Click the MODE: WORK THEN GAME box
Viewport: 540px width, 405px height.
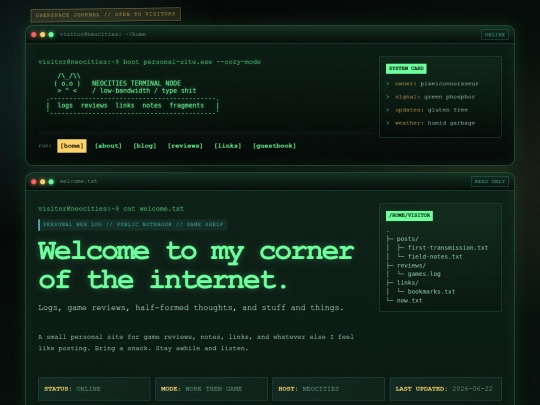click(x=211, y=389)
